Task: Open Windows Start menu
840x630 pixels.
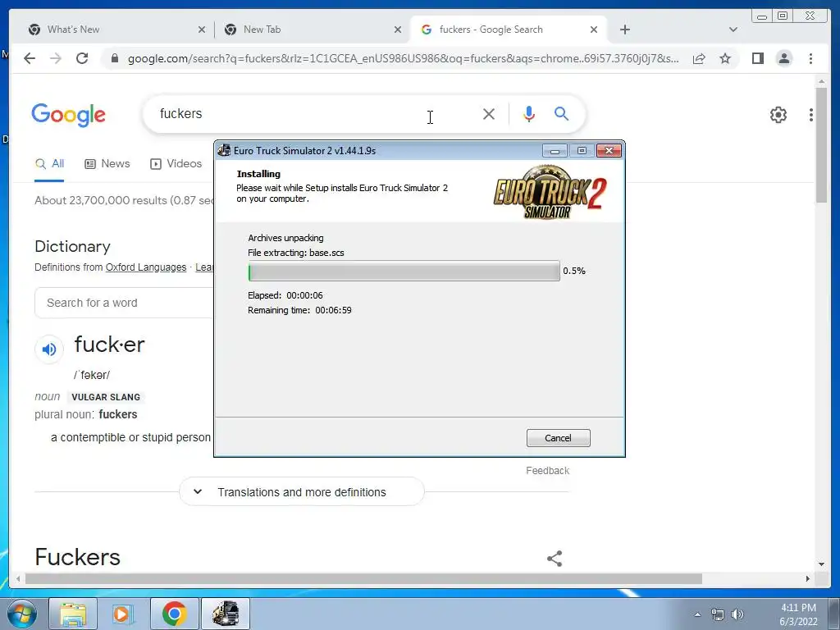Action: pos(22,614)
